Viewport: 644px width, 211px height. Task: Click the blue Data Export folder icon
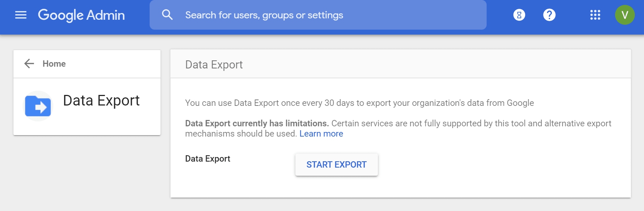38,106
